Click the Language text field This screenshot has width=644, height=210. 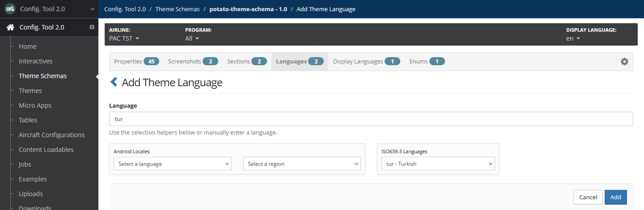coord(371,119)
